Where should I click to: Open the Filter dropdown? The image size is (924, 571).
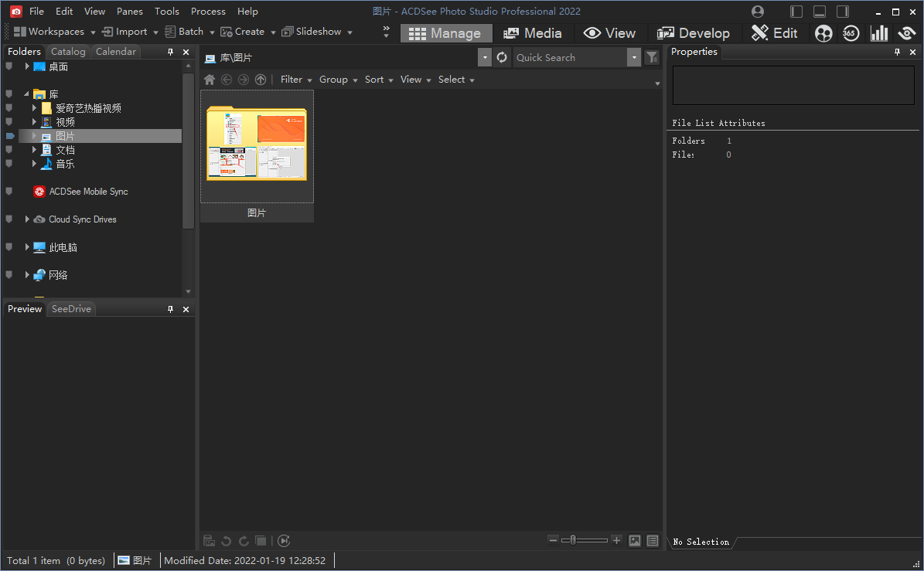click(295, 79)
